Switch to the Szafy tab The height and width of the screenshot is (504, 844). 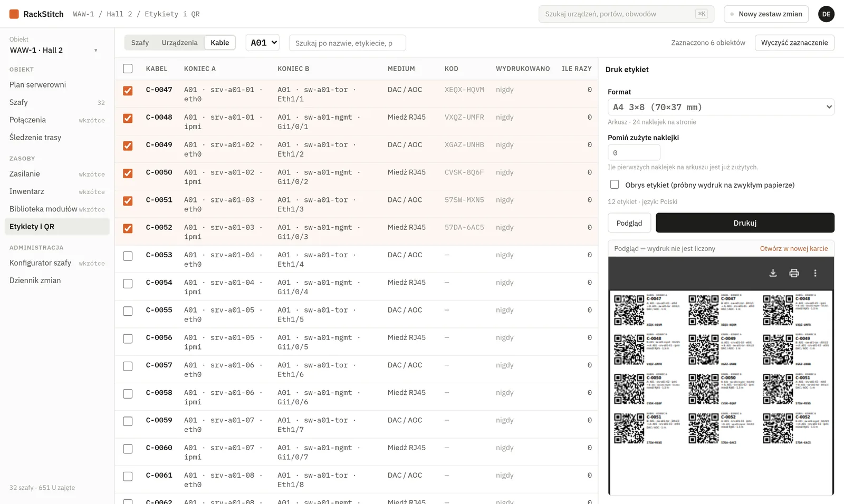point(140,43)
